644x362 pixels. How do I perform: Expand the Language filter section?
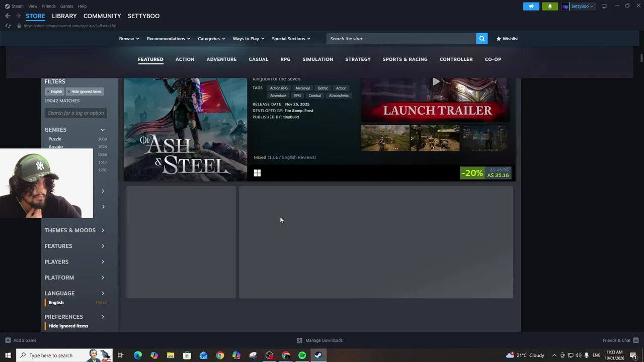coord(74,293)
